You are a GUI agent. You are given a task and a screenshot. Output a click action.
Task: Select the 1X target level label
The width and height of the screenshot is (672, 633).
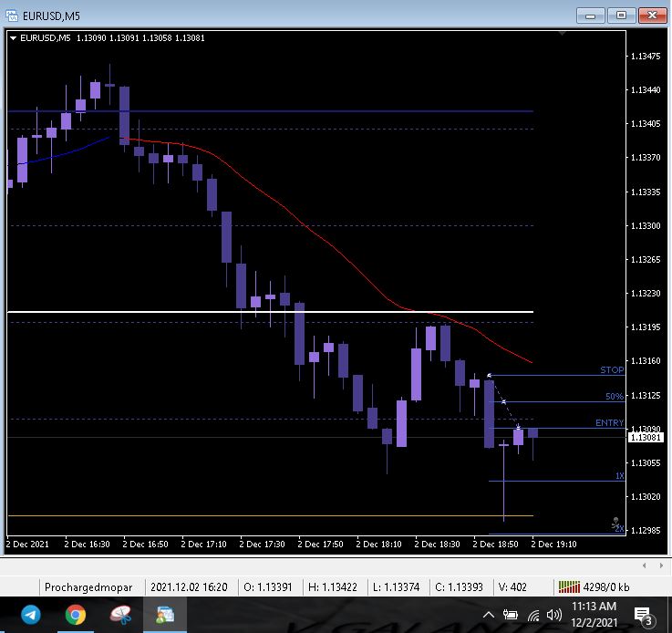620,476
